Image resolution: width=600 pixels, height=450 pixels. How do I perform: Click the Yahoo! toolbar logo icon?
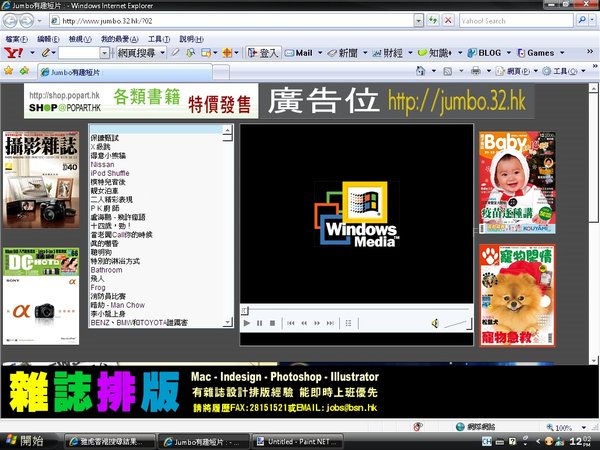point(11,52)
